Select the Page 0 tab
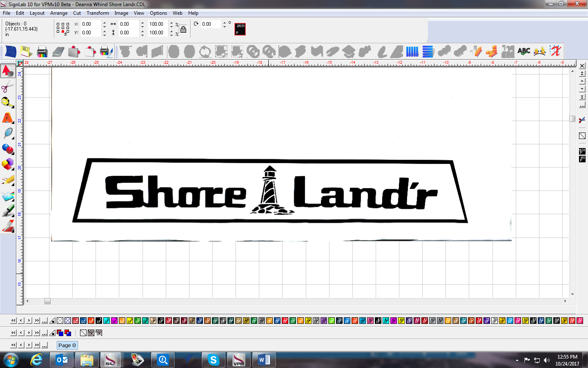 (67, 345)
